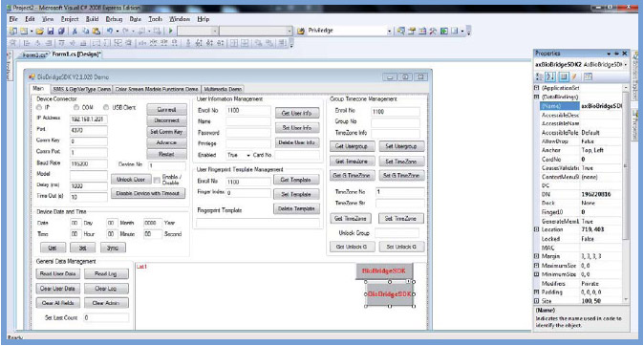The image size is (644, 346).
Task: Open the Priviledge find combo box dropdown
Action: pos(389,31)
